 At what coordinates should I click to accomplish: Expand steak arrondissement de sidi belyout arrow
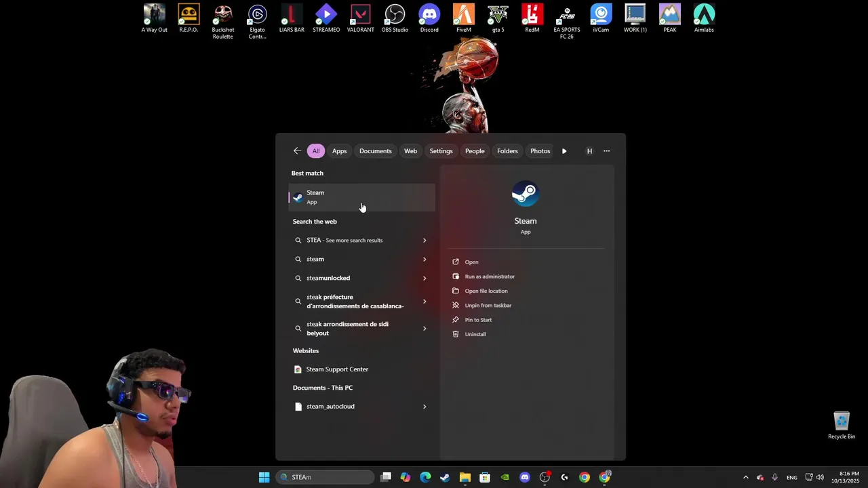pyautogui.click(x=425, y=329)
